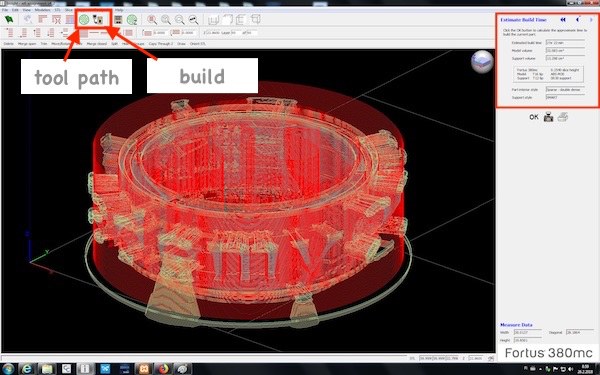Select the third wireframe view box icon
The width and height of the screenshot is (600, 375).
click(x=241, y=20)
